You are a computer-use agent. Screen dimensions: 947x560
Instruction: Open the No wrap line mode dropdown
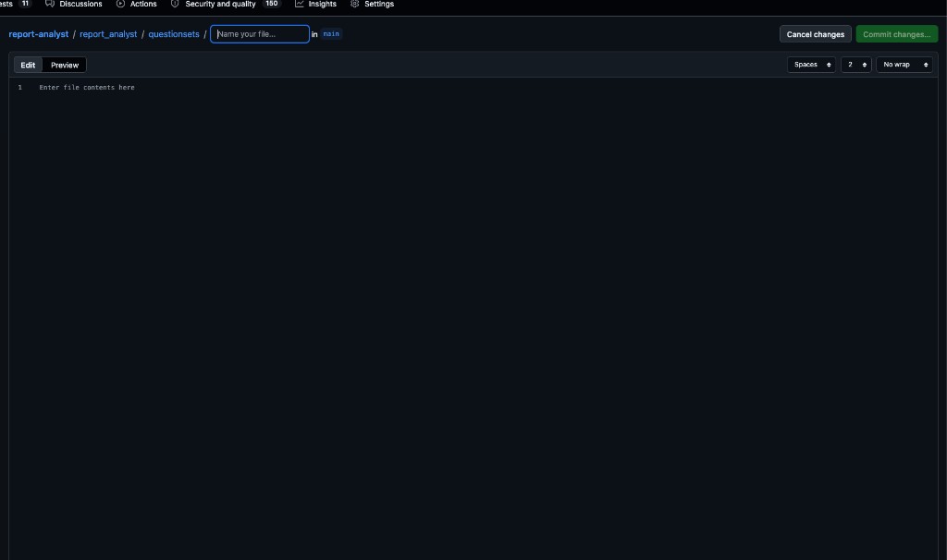(904, 65)
